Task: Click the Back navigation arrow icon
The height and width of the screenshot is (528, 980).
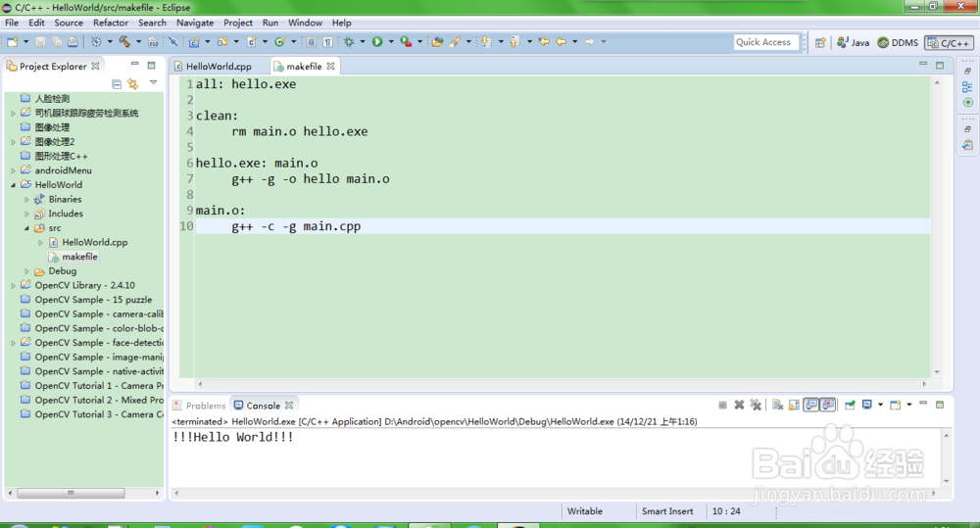Action: coord(562,42)
